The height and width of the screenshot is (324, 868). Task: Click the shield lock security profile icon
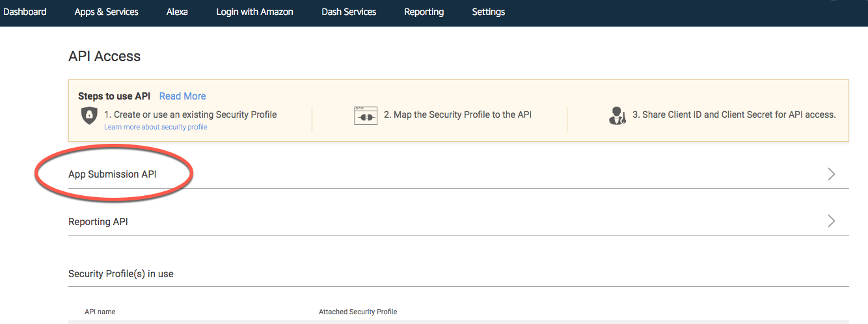click(x=89, y=116)
